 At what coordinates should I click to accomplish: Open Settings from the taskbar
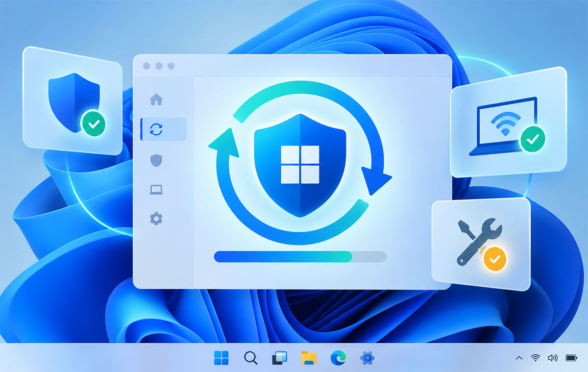pos(367,358)
